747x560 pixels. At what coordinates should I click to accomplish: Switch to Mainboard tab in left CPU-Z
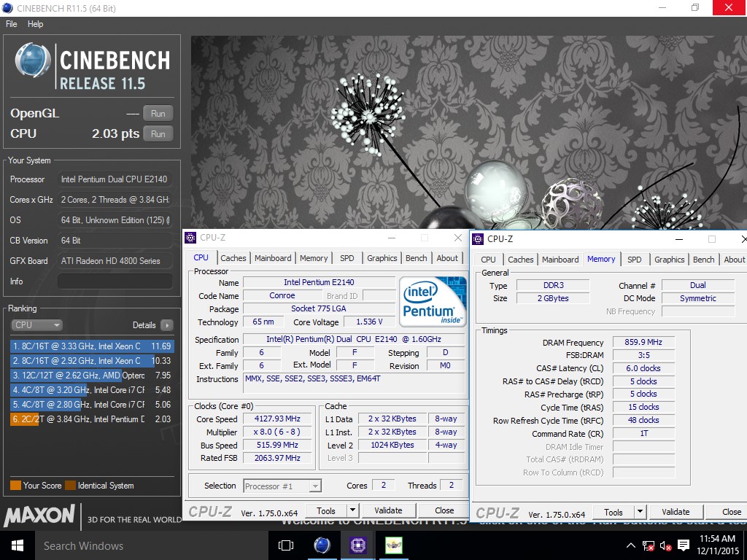[273, 258]
